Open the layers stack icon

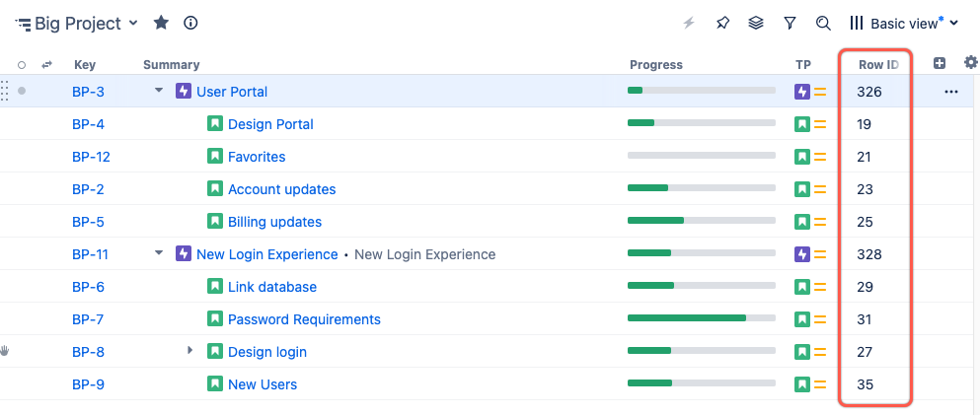coord(756,23)
